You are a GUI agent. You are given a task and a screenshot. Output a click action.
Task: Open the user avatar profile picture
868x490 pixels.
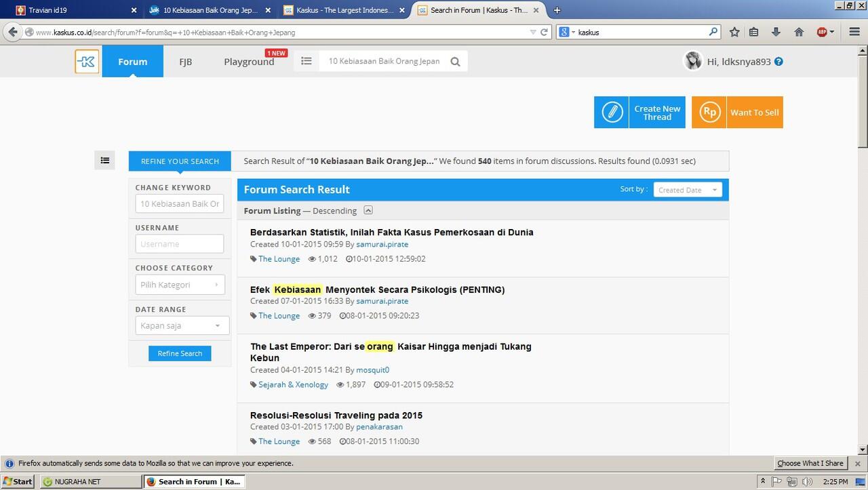pos(692,61)
